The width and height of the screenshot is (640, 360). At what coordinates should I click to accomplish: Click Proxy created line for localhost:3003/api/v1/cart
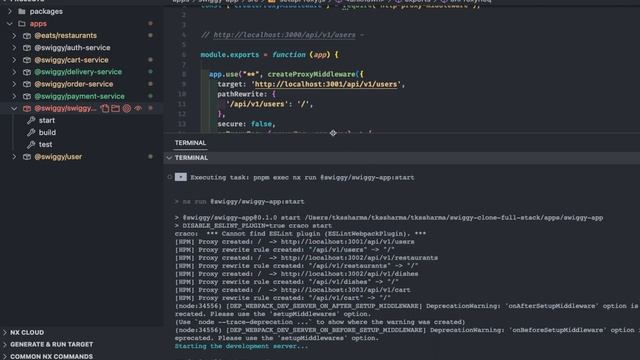[292, 290]
